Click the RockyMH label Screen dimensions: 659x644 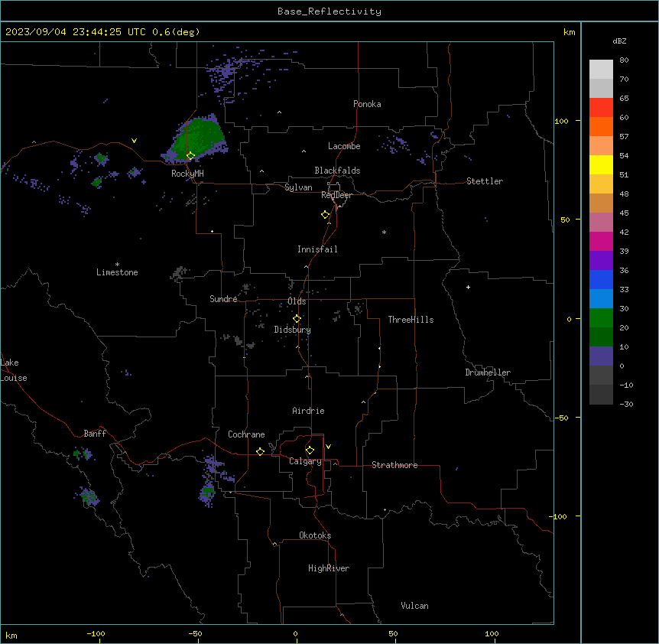pyautogui.click(x=187, y=174)
